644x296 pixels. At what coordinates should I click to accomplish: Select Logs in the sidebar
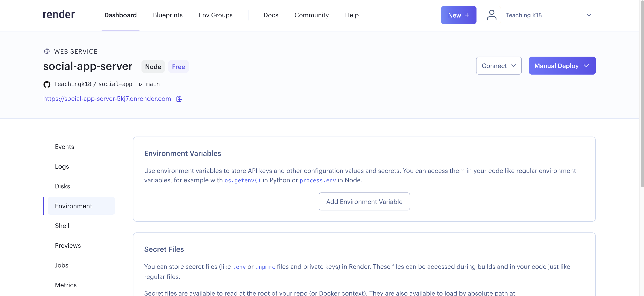coord(62,166)
